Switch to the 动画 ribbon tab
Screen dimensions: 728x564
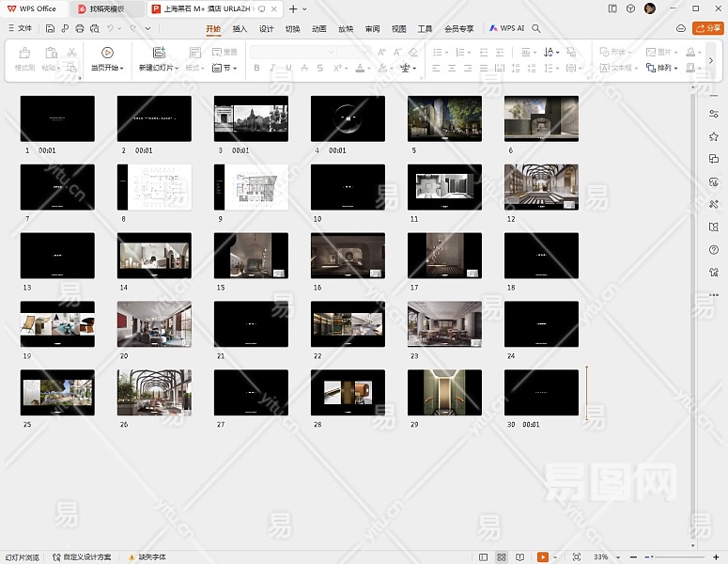319,29
